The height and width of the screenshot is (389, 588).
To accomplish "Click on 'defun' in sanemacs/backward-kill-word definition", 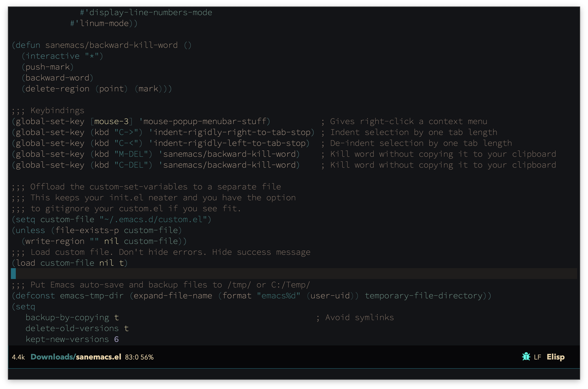I will [x=28, y=45].
